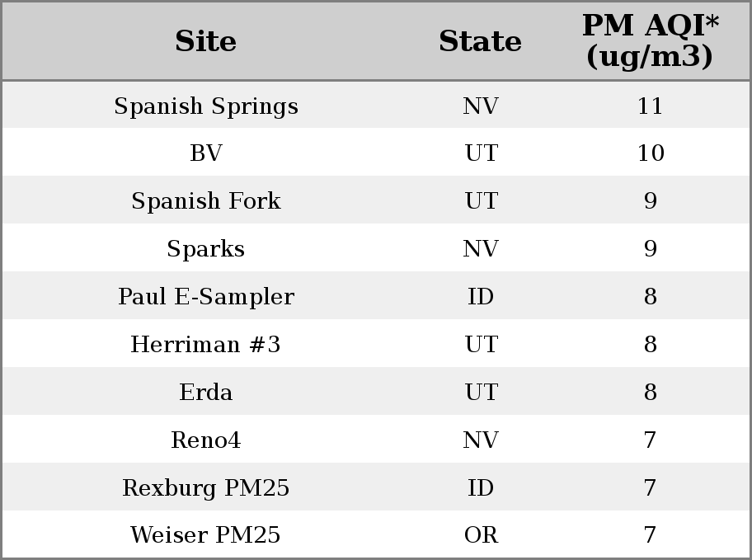This screenshot has width=752, height=560.
Task: Click the Site column header
Action: pyautogui.click(x=206, y=41)
